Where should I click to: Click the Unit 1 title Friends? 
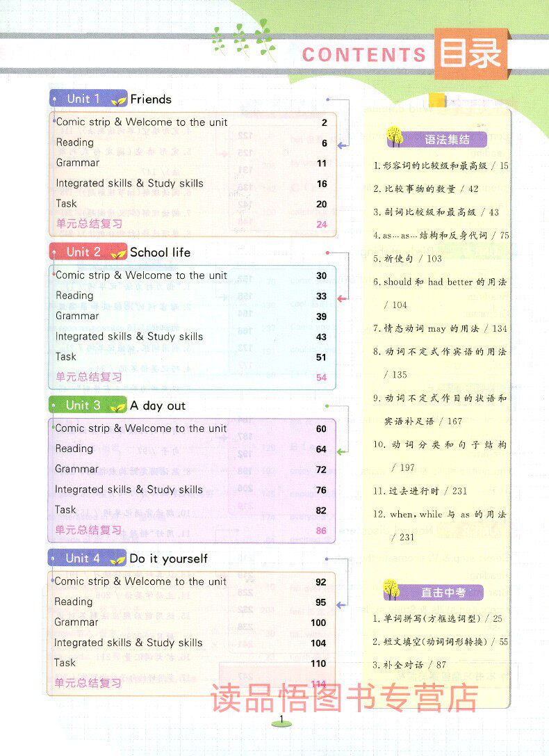tap(151, 99)
